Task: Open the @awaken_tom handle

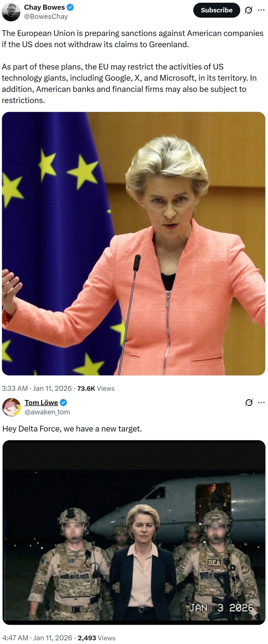Action: [x=47, y=412]
